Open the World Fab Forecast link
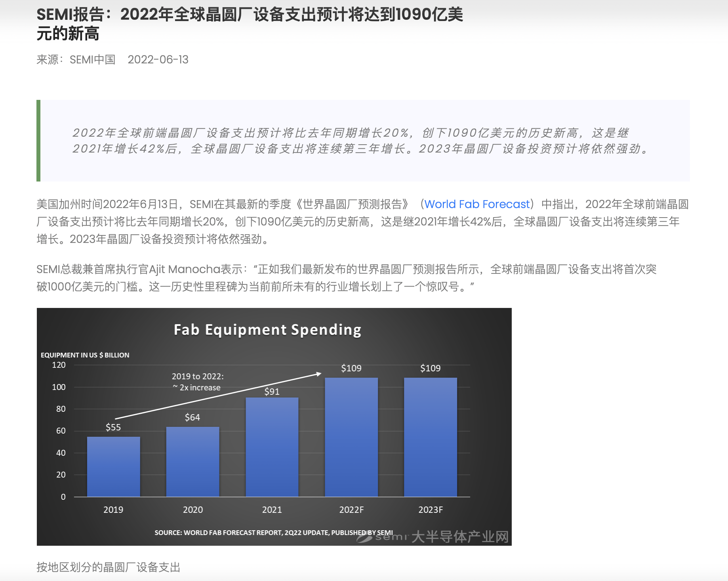Image resolution: width=728 pixels, height=581 pixels. point(477,204)
